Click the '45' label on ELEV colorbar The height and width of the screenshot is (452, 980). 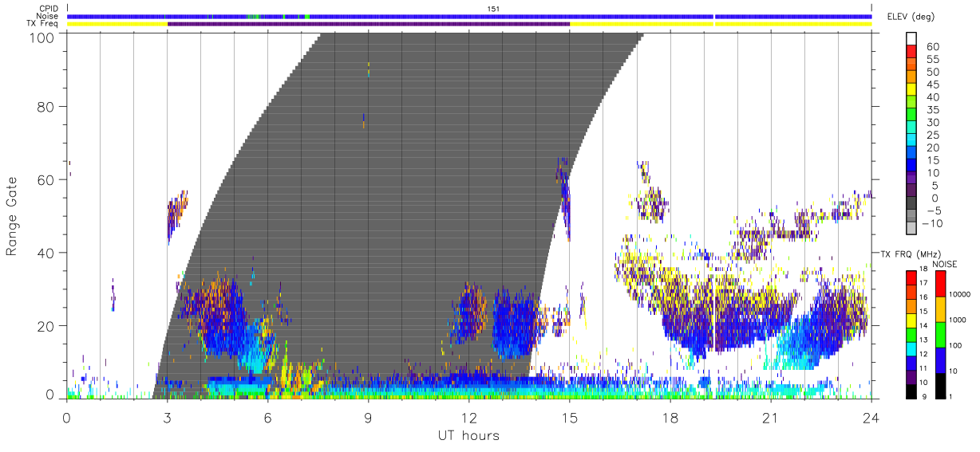932,85
